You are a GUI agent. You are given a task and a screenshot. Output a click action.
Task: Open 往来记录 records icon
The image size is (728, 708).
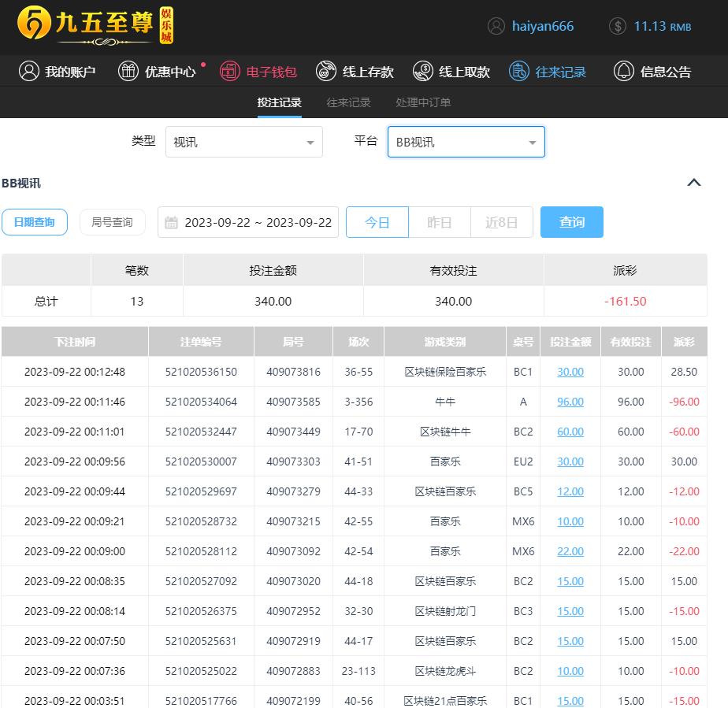point(519,72)
